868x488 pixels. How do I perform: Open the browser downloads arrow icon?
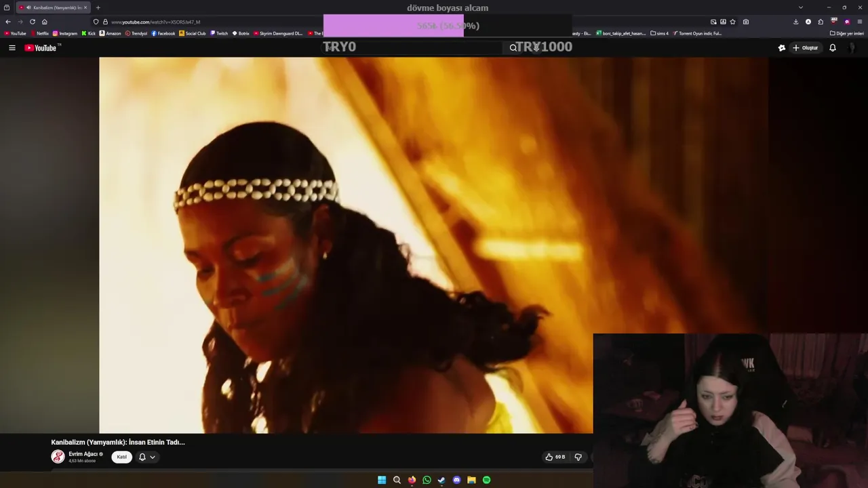pyautogui.click(x=796, y=22)
